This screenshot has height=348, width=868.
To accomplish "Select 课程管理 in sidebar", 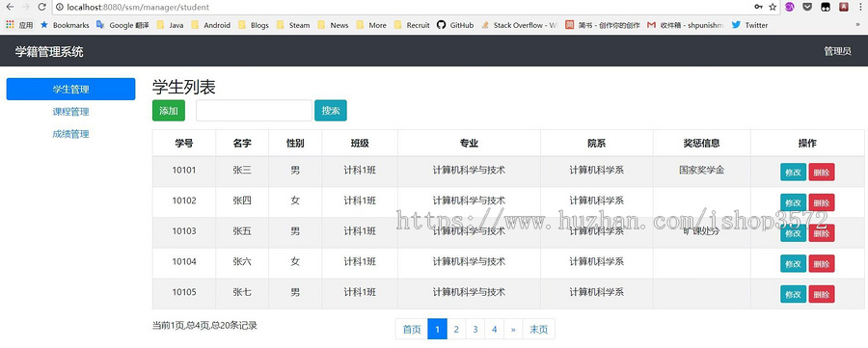I will 70,112.
